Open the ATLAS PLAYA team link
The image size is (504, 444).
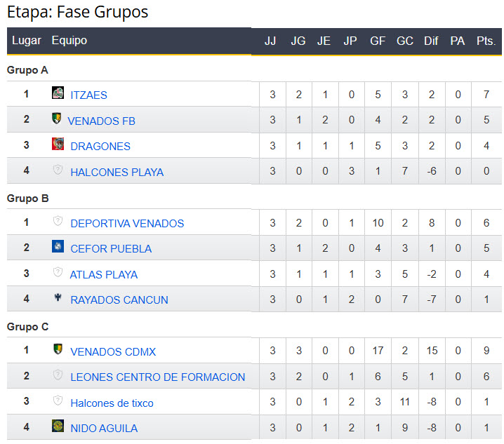pyautogui.click(x=104, y=274)
